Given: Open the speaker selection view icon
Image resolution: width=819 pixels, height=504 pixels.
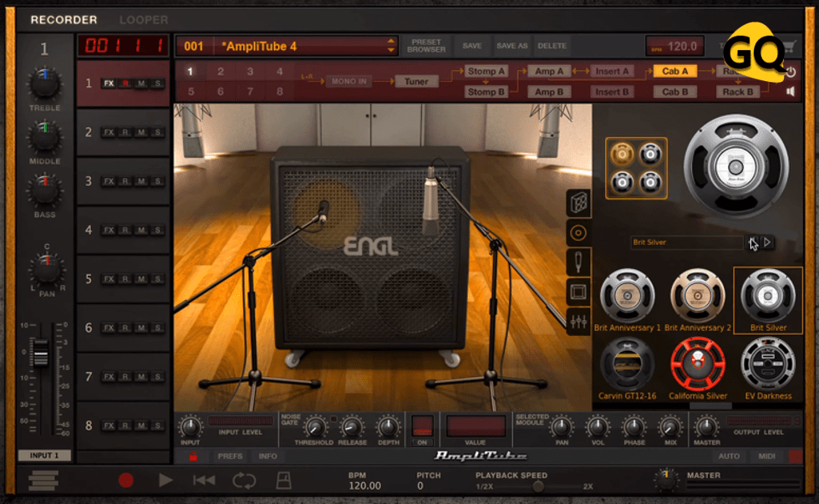Looking at the screenshot, I should point(578,232).
